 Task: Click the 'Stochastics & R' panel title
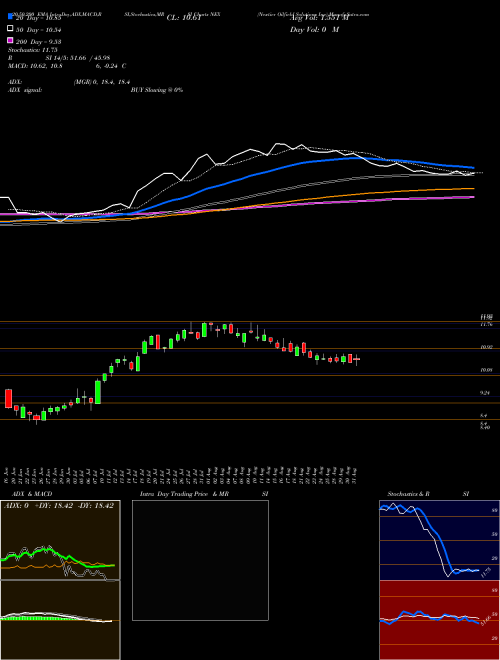(x=408, y=494)
